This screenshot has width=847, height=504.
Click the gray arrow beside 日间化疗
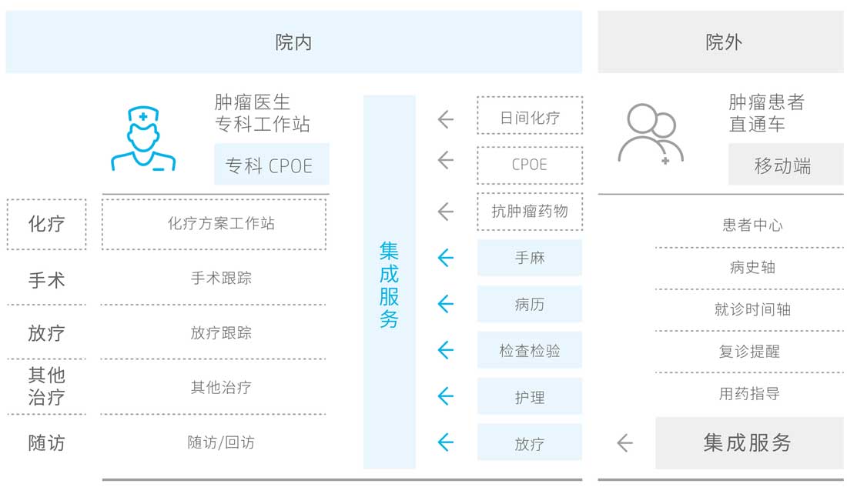click(x=446, y=119)
